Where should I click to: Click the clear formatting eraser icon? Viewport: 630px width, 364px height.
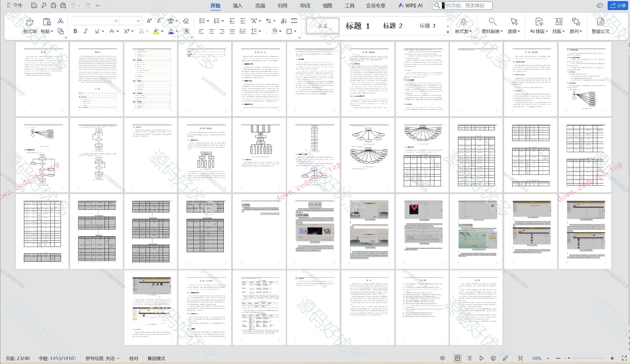tap(186, 21)
